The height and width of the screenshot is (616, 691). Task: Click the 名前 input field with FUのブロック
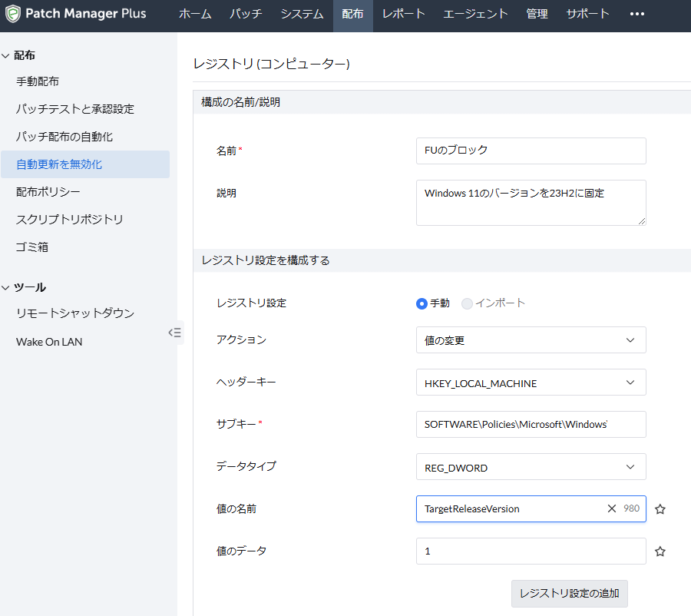coord(531,151)
